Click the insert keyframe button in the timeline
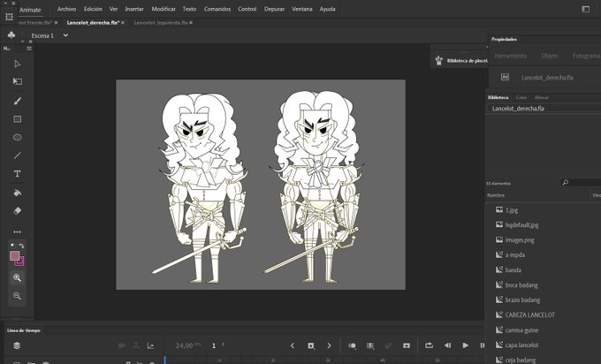The image size is (601, 364). tap(311, 345)
